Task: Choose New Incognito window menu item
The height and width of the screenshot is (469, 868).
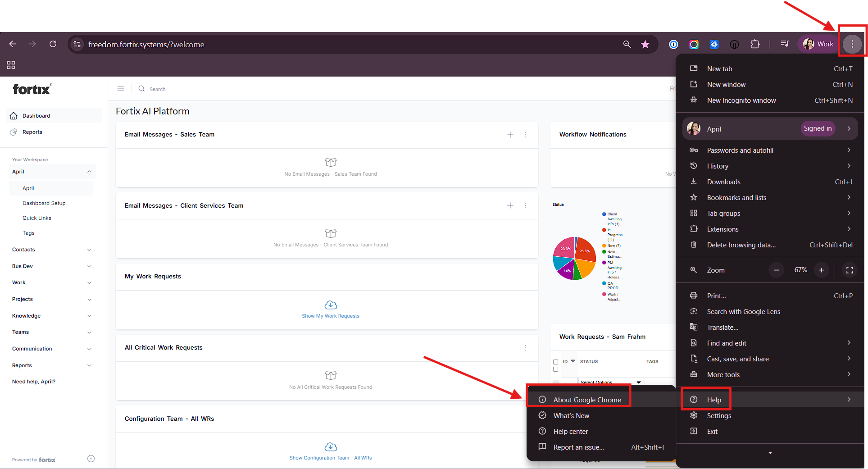Action: click(x=741, y=100)
